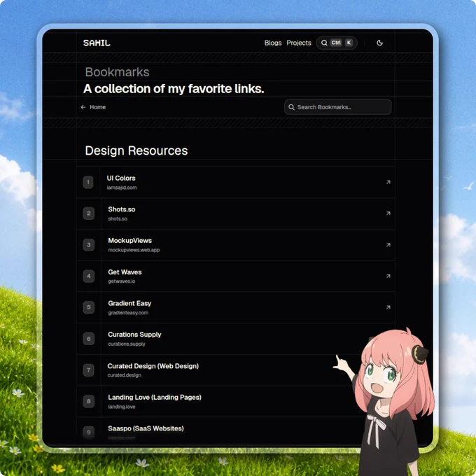Click the external arrow icon for Shots.so
The height and width of the screenshot is (476, 476).
coord(388,213)
